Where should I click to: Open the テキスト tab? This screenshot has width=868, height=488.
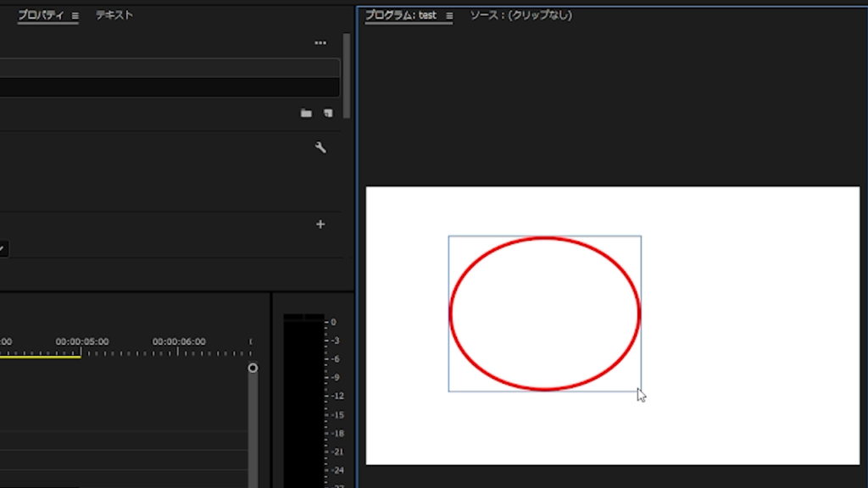(x=114, y=15)
